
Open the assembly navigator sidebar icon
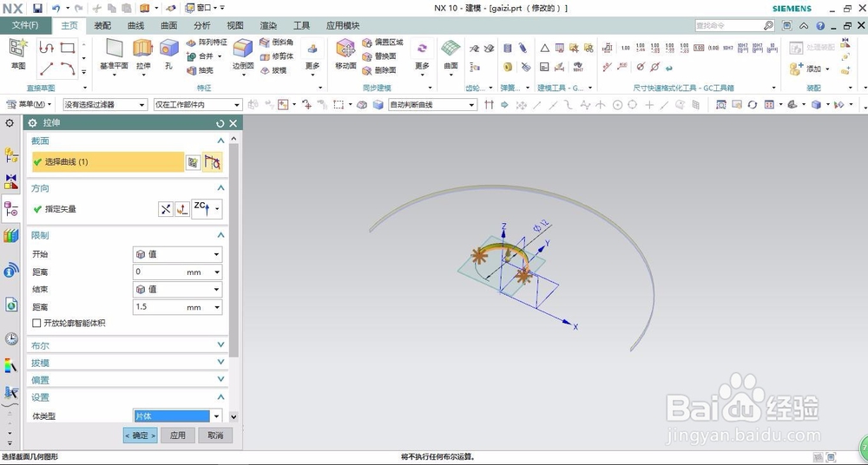click(11, 154)
